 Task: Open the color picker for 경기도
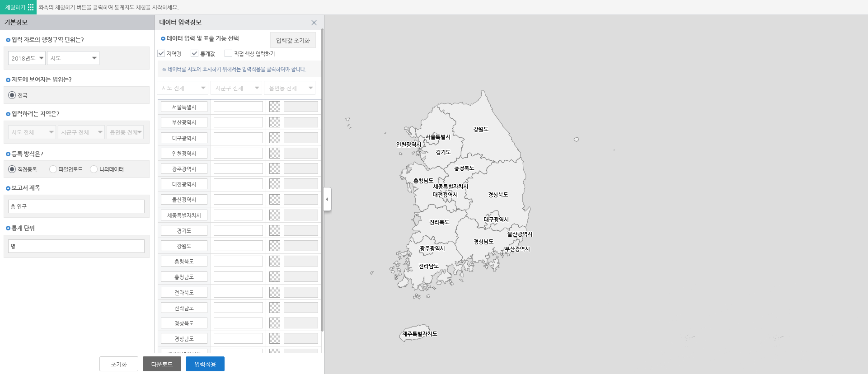(x=275, y=230)
